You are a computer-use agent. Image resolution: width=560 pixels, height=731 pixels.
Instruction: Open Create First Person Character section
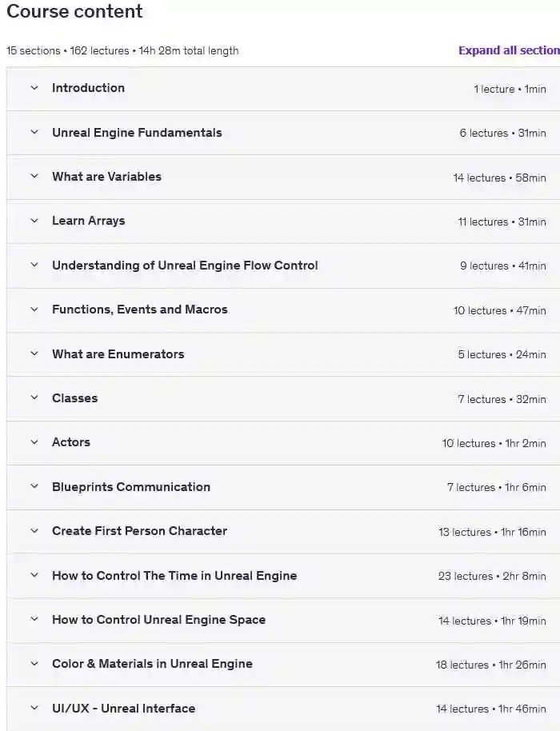pyautogui.click(x=139, y=531)
